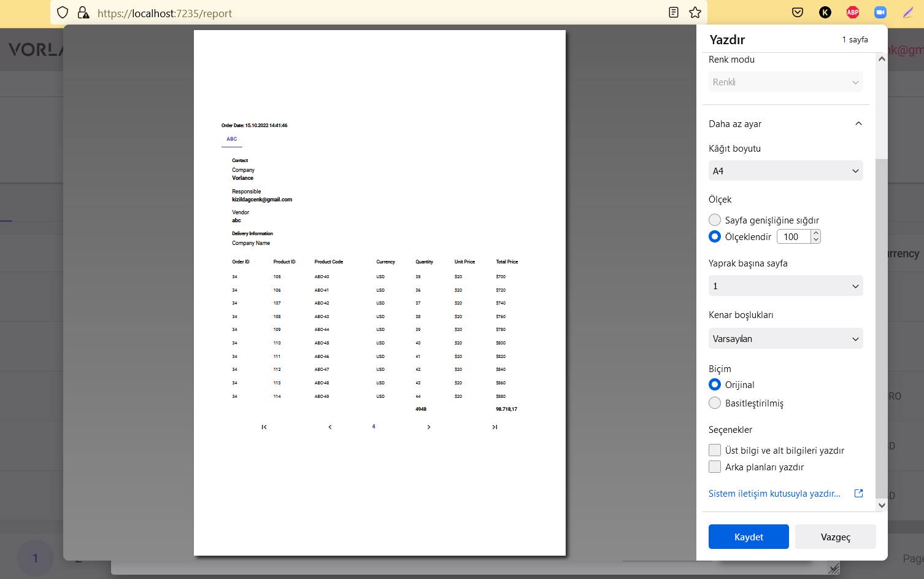The width and height of the screenshot is (924, 579).
Task: Click the 'Unit Price' column header in preview
Action: coord(464,262)
